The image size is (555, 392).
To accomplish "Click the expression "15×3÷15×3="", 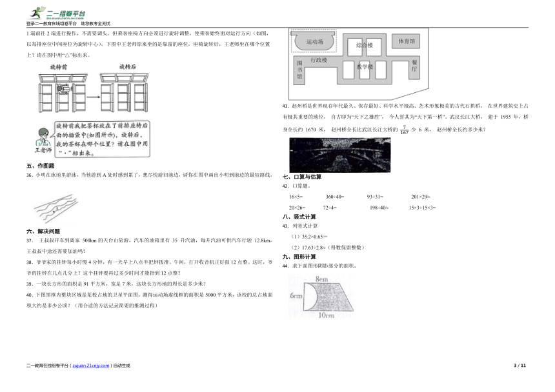I will coord(422,208).
